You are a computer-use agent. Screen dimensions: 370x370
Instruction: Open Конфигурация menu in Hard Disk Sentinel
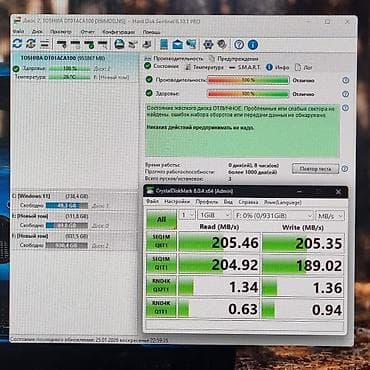[x=119, y=32]
